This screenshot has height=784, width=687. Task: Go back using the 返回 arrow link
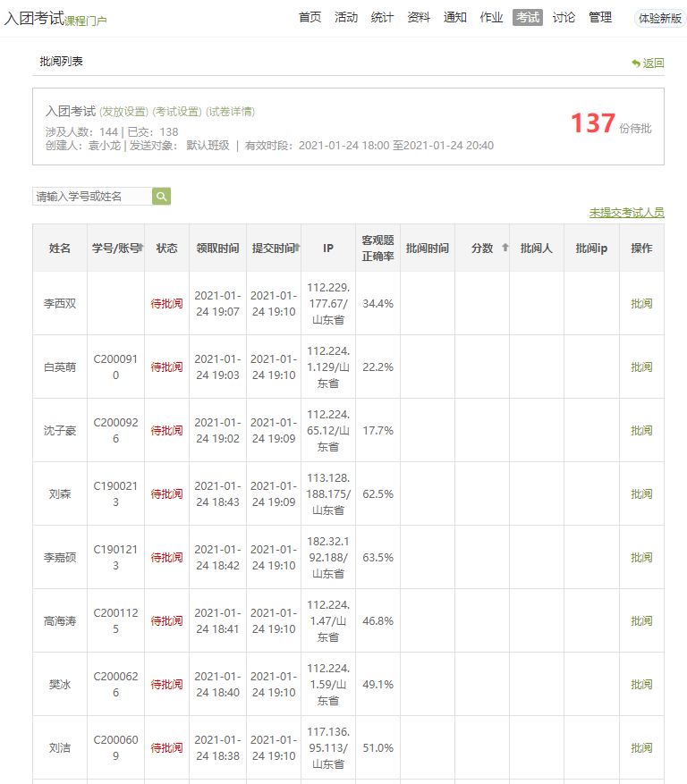click(648, 63)
